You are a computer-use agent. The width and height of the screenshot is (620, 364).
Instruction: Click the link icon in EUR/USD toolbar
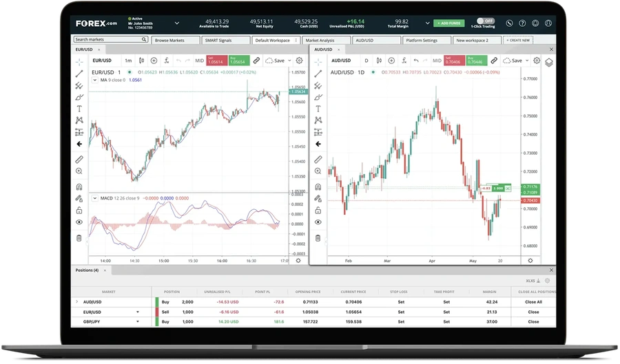point(257,61)
